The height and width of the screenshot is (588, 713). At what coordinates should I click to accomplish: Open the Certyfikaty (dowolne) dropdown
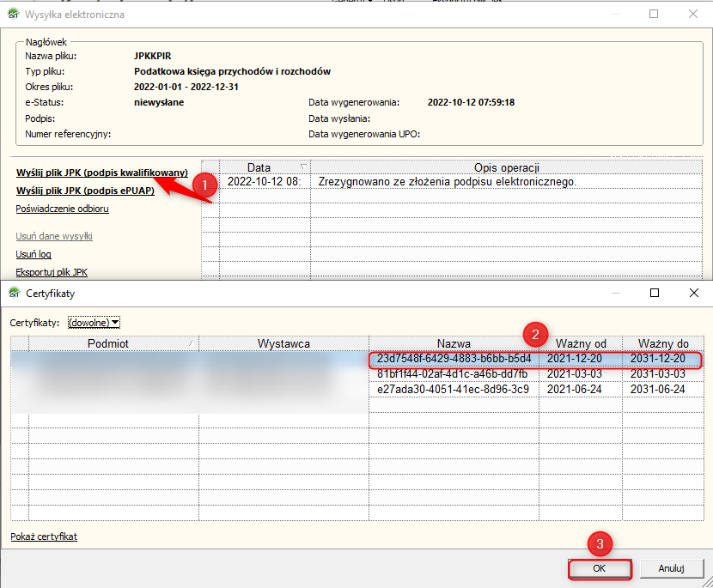[94, 322]
